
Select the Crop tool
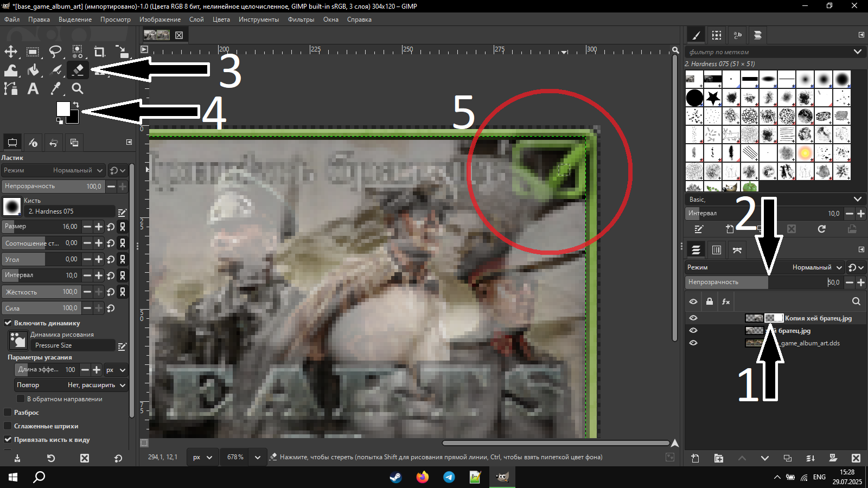pos(99,52)
